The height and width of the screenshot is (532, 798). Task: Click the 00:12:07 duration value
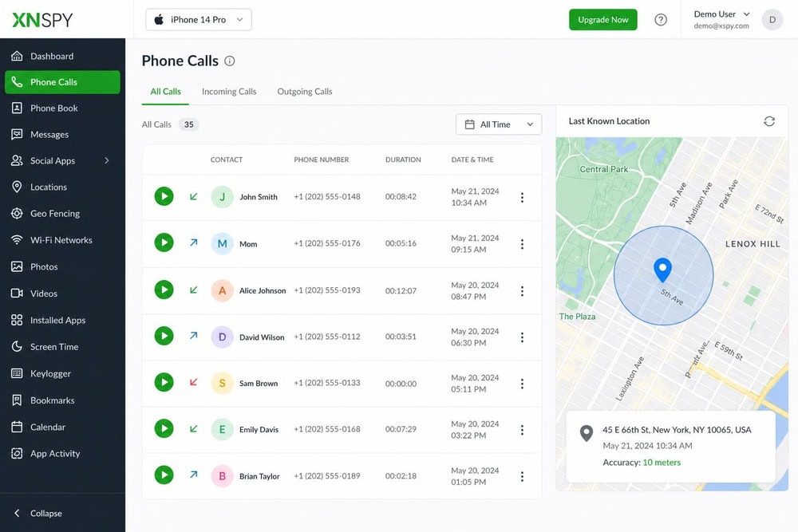tap(401, 291)
